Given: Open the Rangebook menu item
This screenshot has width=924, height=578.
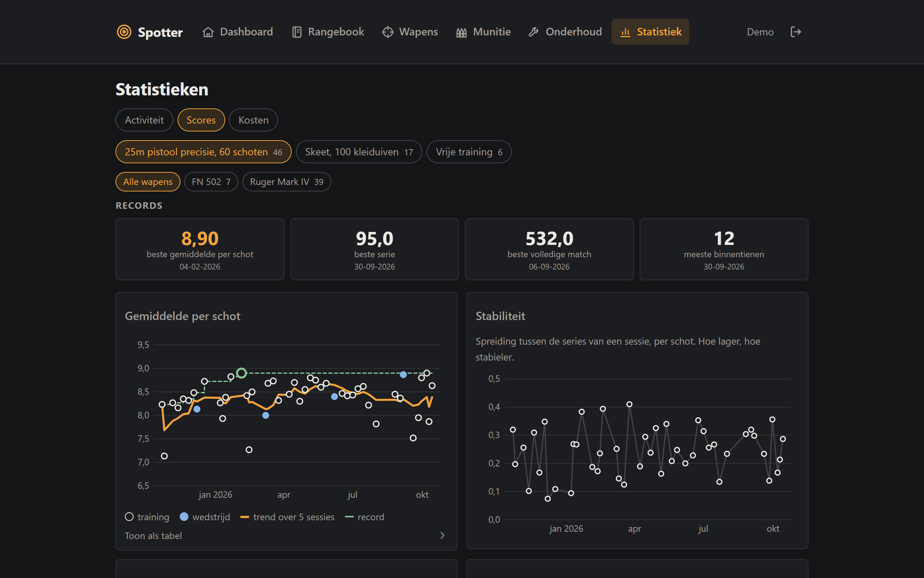Looking at the screenshot, I should click(328, 32).
